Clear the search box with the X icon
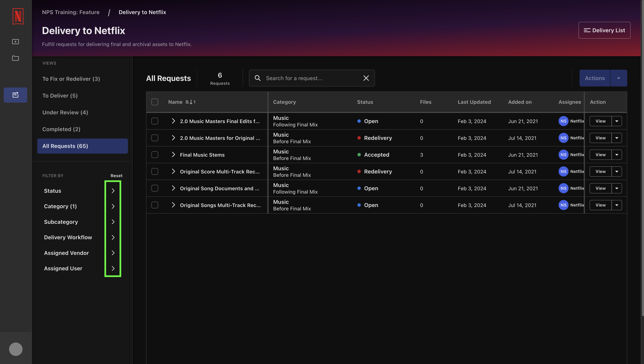644x364 pixels. tap(366, 78)
